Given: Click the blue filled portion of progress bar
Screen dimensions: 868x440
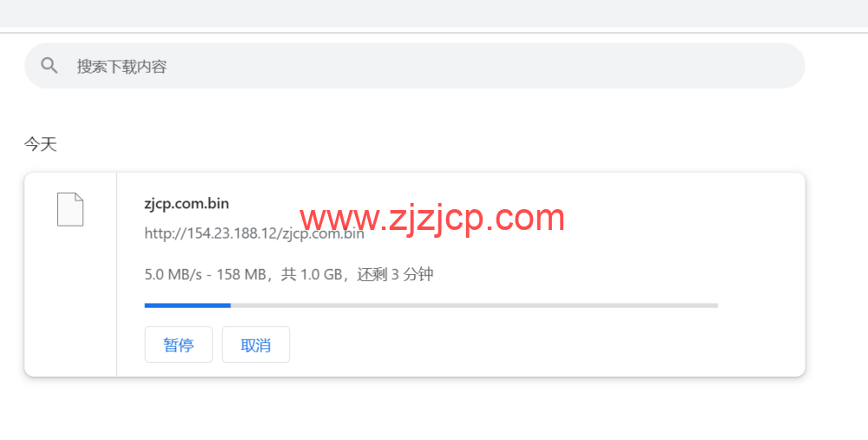Looking at the screenshot, I should pyautogui.click(x=187, y=305).
